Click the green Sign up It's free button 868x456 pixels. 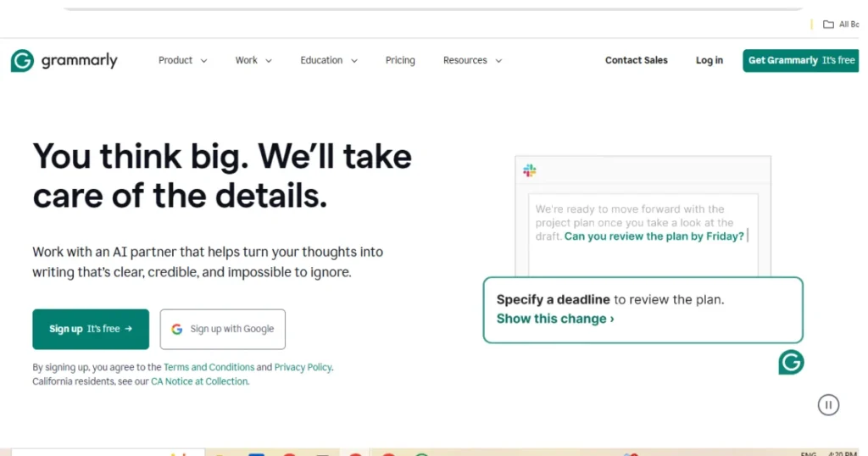(91, 329)
